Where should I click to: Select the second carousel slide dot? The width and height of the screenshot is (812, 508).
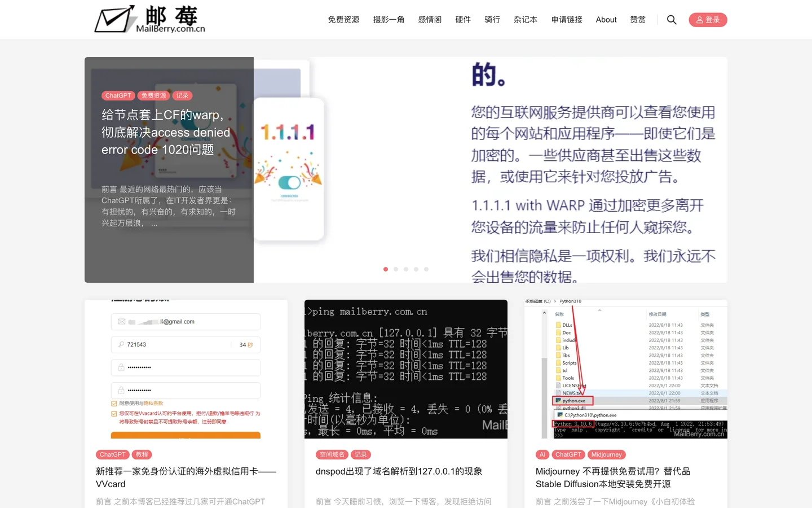click(x=396, y=269)
